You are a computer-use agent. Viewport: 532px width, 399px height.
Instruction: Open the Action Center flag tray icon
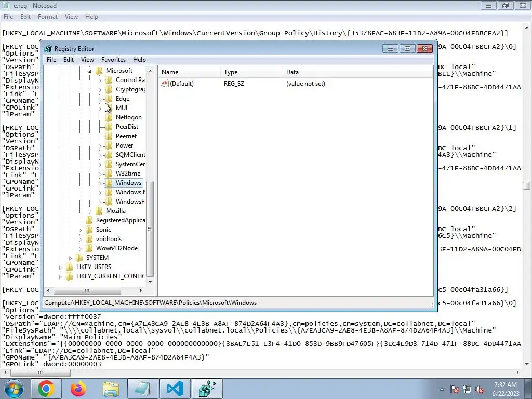[454, 390]
